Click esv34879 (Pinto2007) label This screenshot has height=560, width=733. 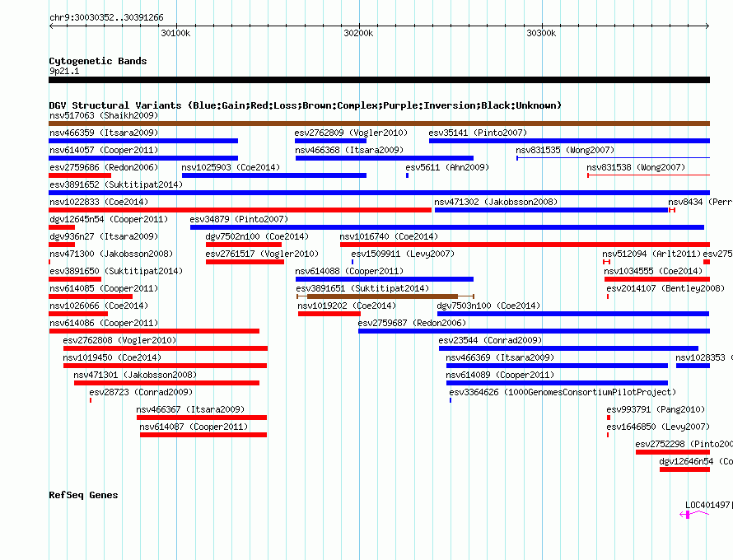239,219
